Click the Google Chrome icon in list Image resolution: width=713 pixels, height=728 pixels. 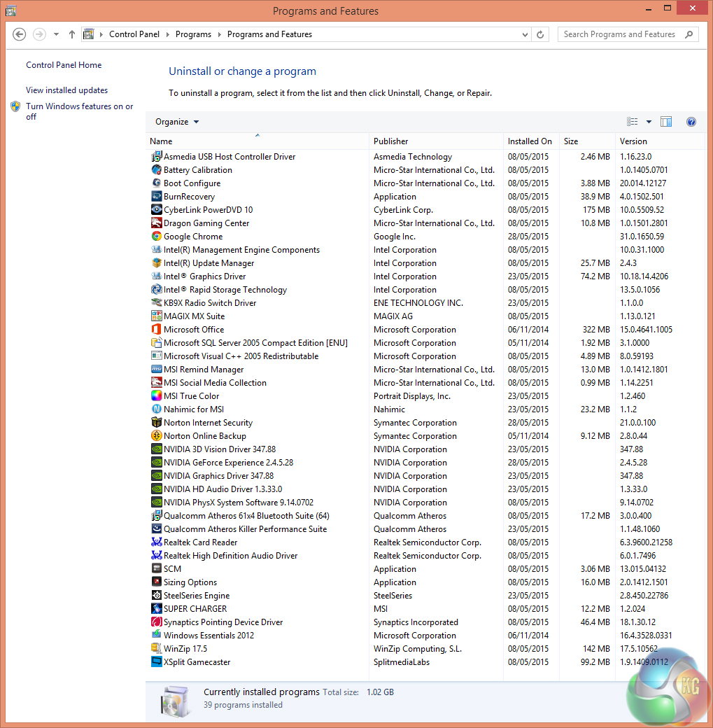pos(157,237)
